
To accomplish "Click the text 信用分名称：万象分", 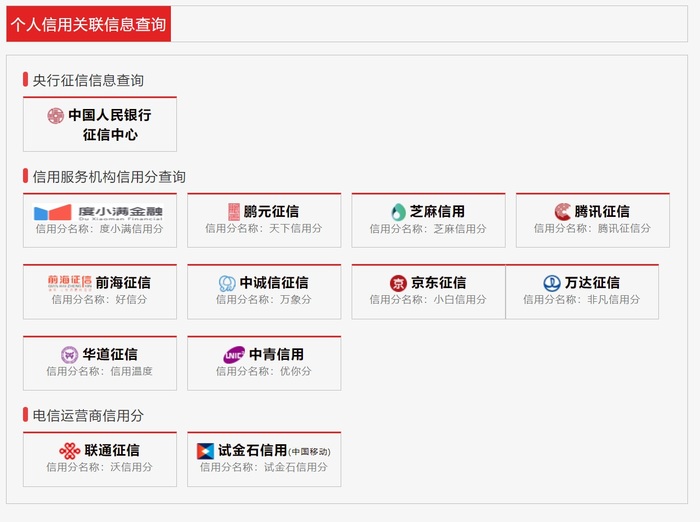I will [x=263, y=300].
